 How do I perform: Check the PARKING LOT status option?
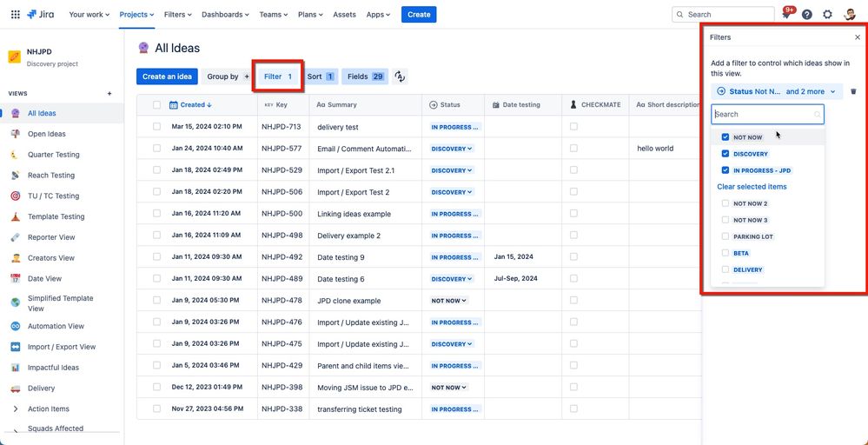(726, 236)
